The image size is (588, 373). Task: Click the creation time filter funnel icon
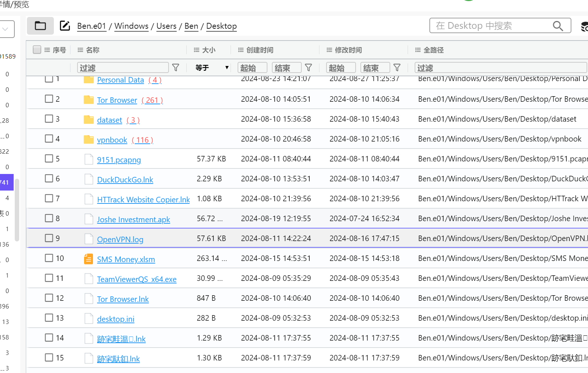(x=309, y=67)
